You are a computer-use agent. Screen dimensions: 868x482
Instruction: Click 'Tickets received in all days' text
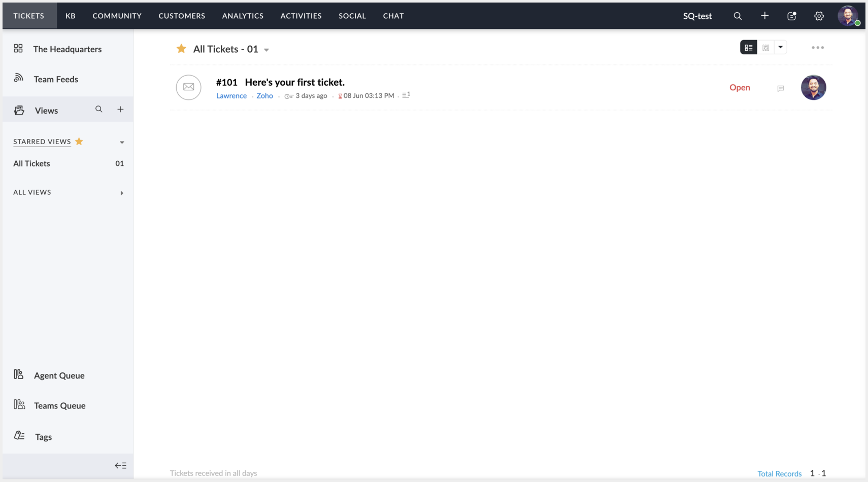tap(213, 473)
